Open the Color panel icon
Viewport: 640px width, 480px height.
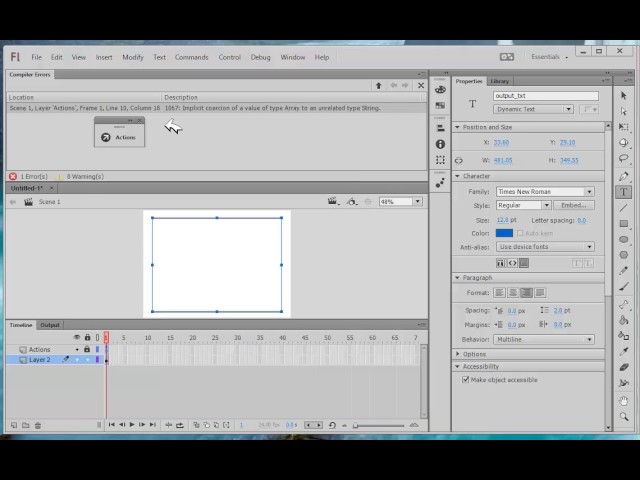pyautogui.click(x=440, y=89)
